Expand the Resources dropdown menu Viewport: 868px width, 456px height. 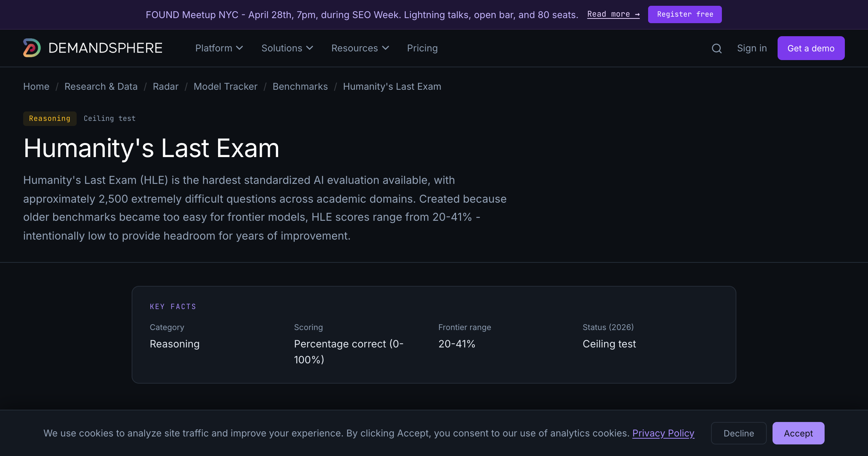click(360, 48)
